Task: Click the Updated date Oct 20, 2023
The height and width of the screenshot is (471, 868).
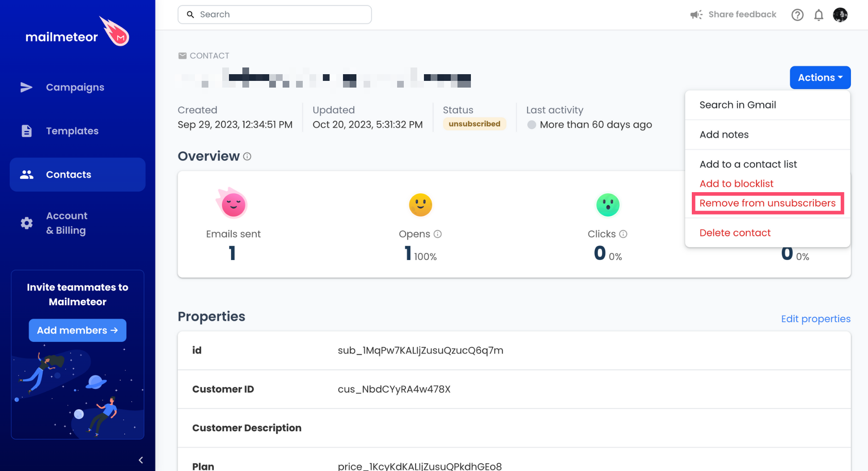Action: (368, 125)
